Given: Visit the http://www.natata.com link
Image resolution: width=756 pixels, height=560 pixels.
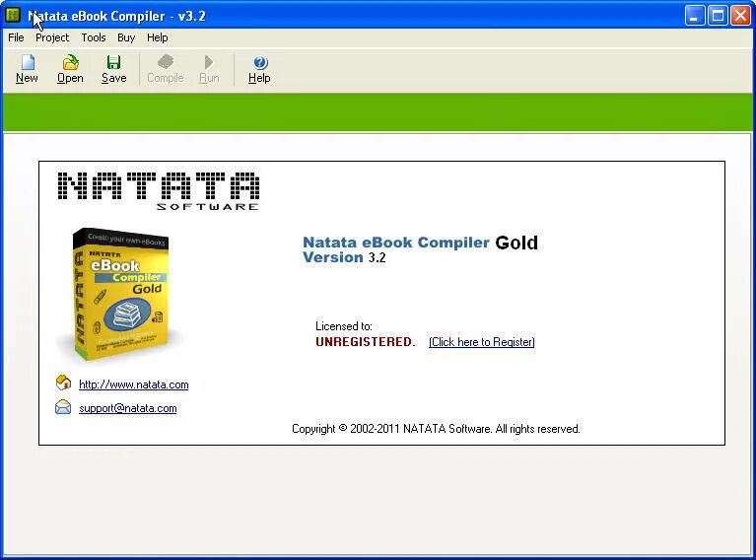Looking at the screenshot, I should click(133, 385).
